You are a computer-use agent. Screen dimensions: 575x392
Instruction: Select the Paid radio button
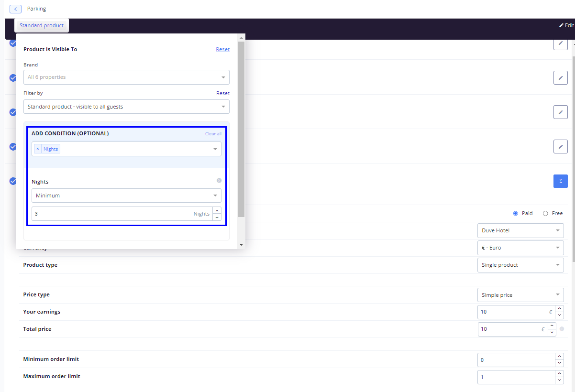point(516,213)
